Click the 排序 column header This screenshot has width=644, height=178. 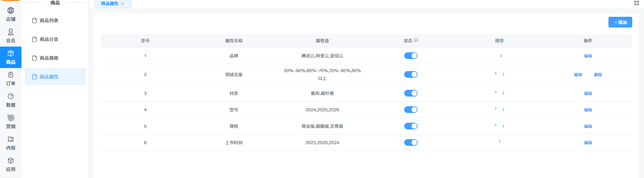499,41
